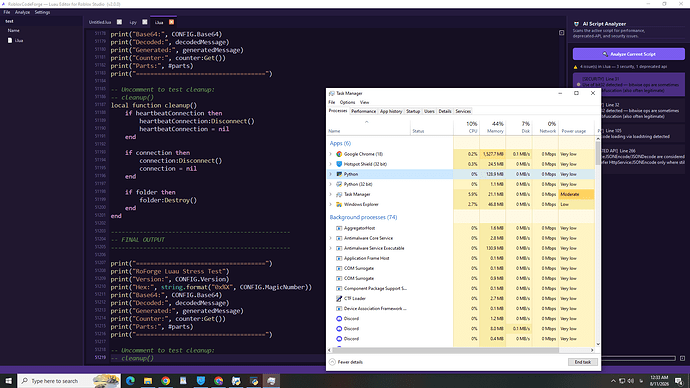
Task: Open File Explorer from taskbar
Action: [148, 381]
